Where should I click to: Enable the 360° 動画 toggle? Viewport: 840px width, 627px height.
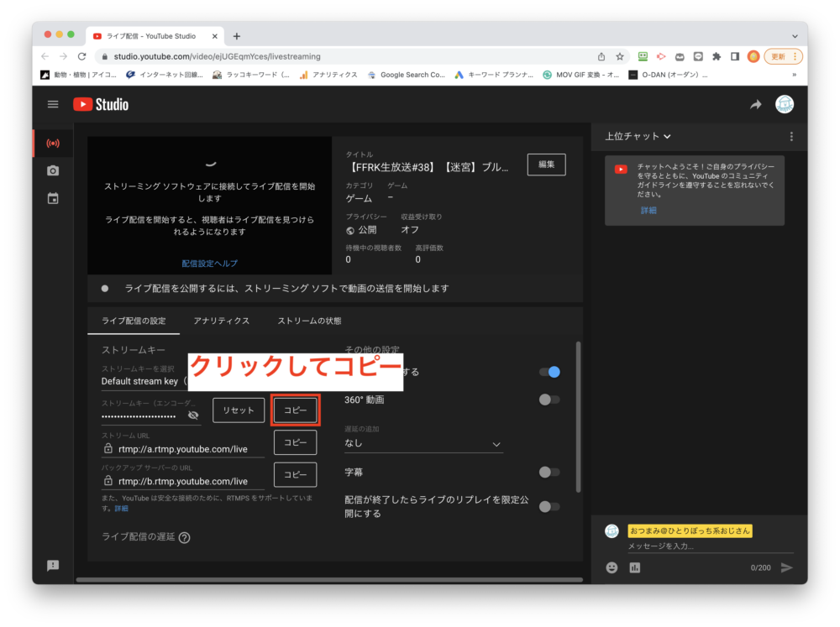tap(549, 400)
